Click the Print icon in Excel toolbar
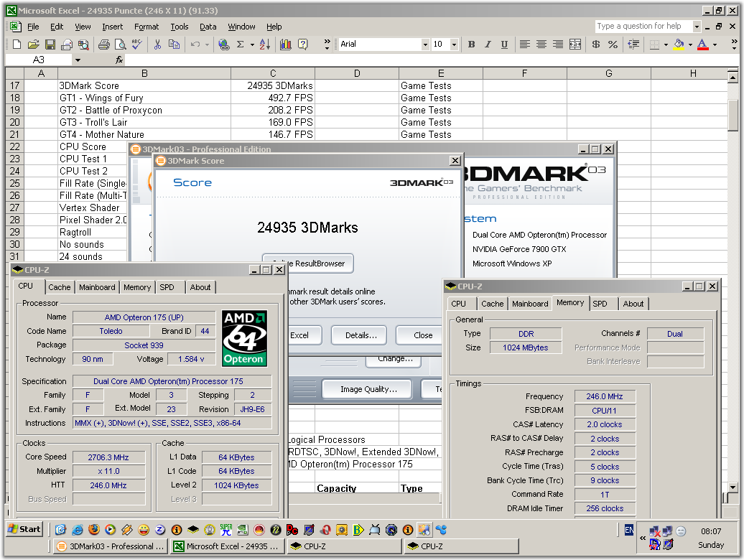This screenshot has width=744, height=560. tap(104, 45)
